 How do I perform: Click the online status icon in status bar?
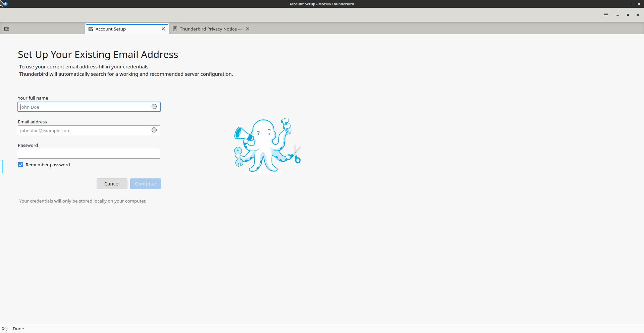tap(5, 329)
